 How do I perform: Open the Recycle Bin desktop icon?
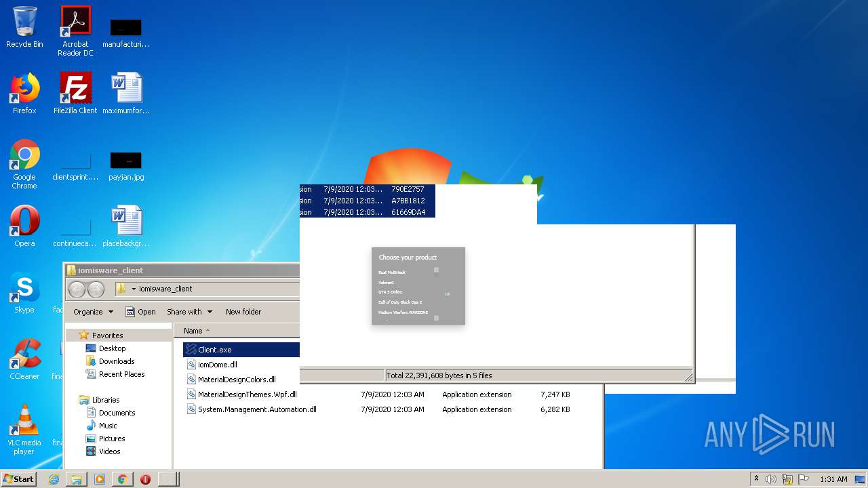tap(24, 27)
